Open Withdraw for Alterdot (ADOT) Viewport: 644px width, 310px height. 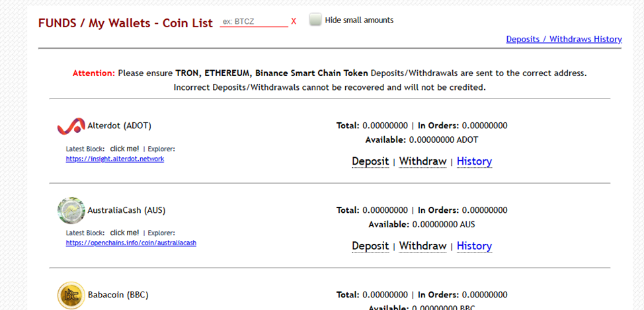pos(423,161)
